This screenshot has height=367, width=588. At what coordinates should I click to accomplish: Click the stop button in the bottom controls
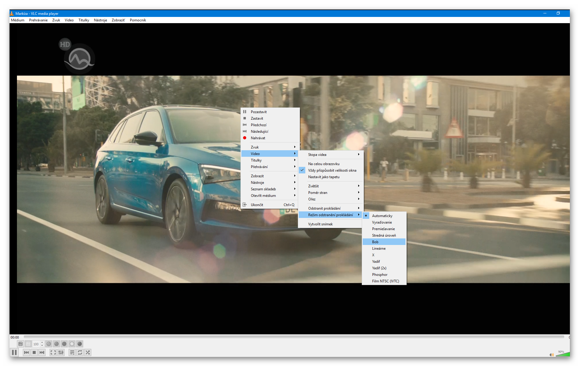34,352
